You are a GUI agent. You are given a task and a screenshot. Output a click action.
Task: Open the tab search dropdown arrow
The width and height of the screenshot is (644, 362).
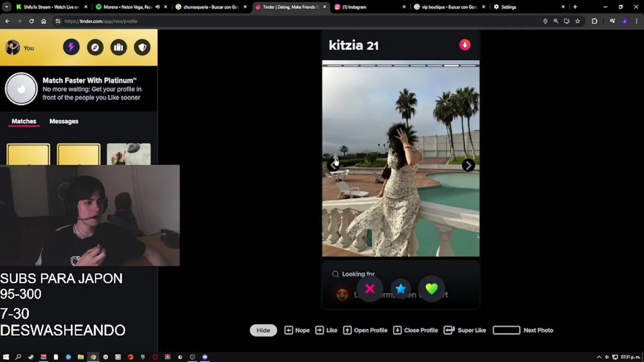[x=6, y=7]
